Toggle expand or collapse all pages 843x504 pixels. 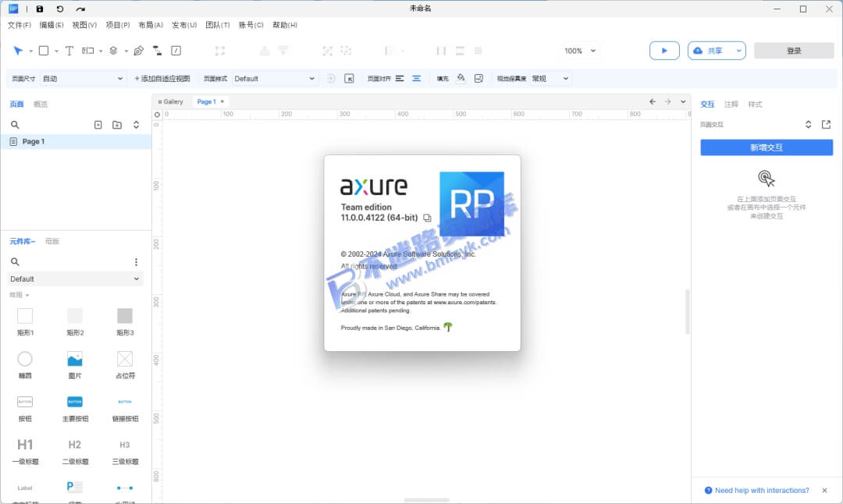pos(136,125)
